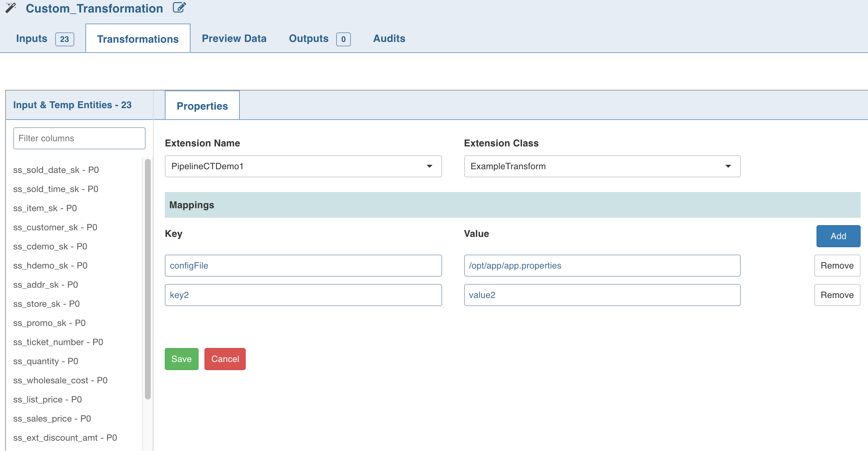Click the edit pencil icon beside Custom_Transformation
The width and height of the screenshot is (868, 451).
pos(179,7)
